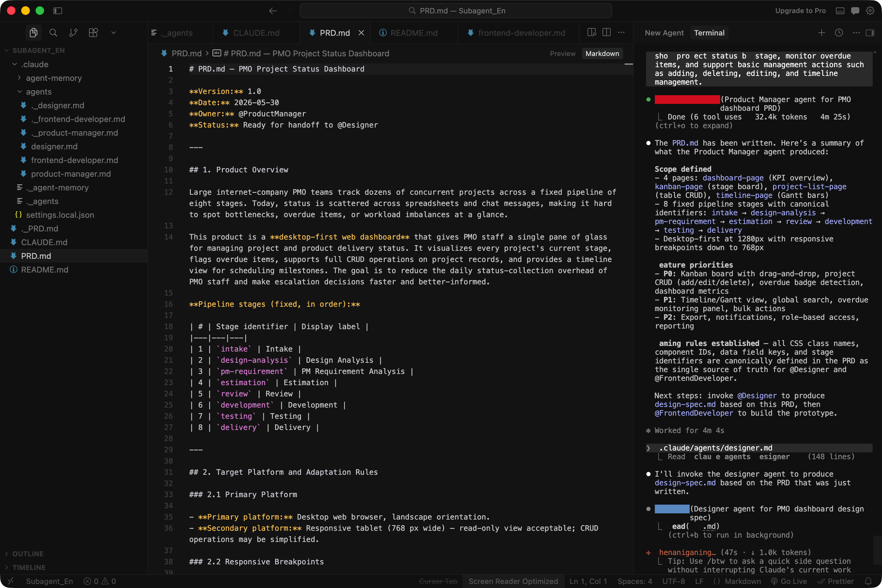Toggle the bottom panel layout icon
This screenshot has width=882, height=588.
840,11
